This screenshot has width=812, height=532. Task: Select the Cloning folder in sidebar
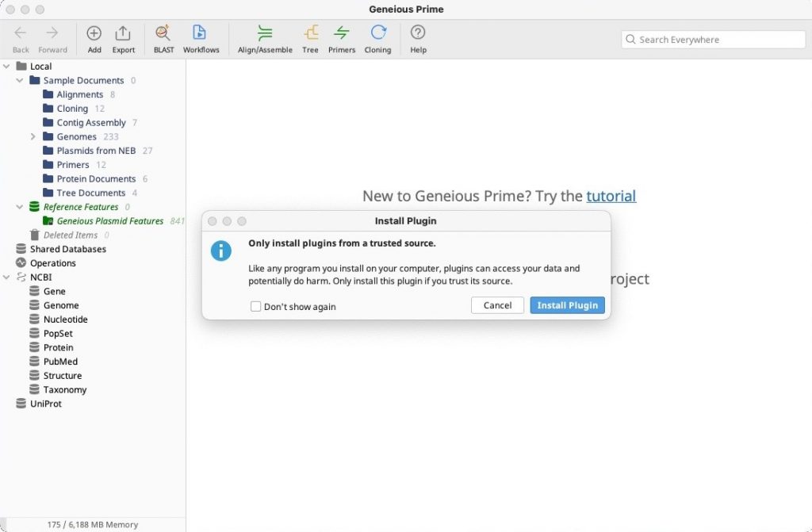(73, 109)
